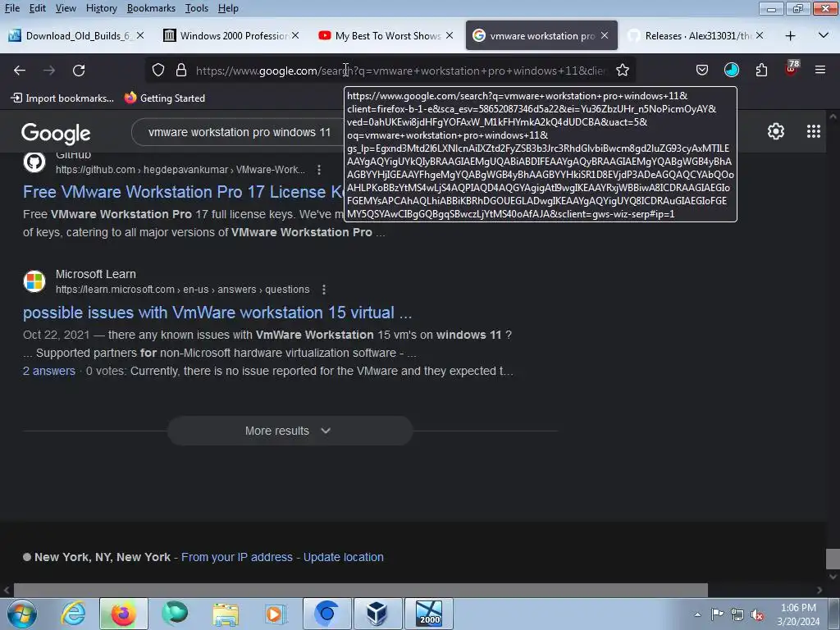840x630 pixels.
Task: Open the Tools menu
Action: pos(197,8)
